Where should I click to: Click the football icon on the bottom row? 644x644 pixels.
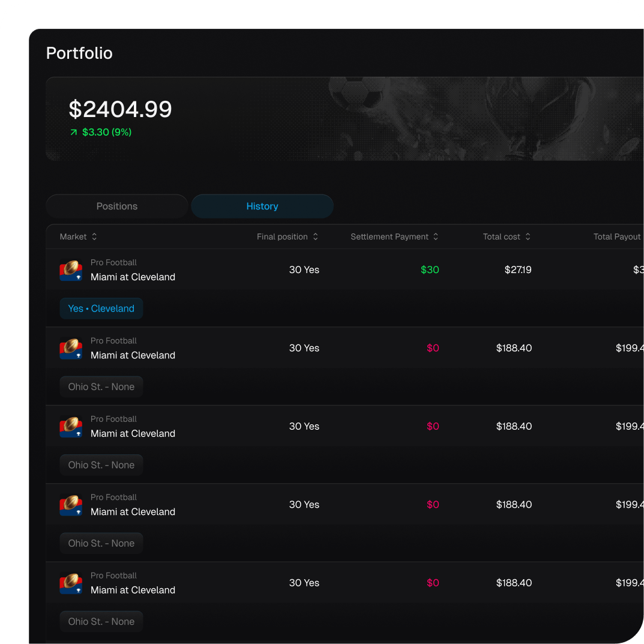[x=70, y=583]
